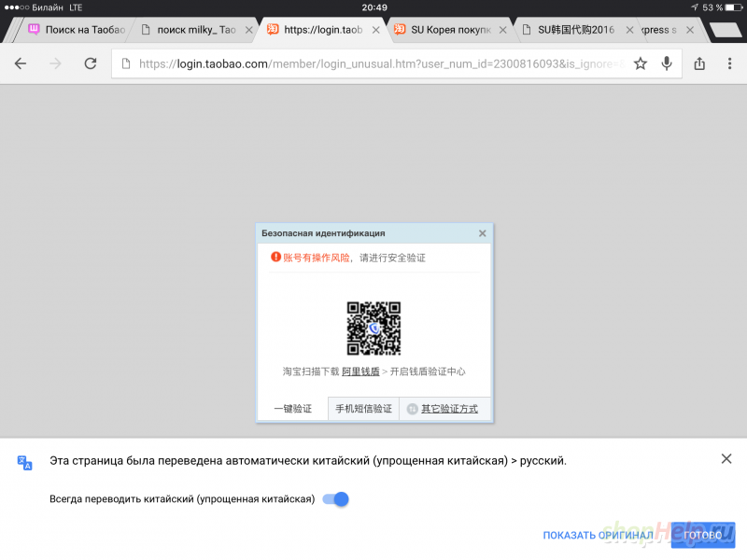Click the battery indicator in status bar
747x560 pixels.
[x=734, y=7]
